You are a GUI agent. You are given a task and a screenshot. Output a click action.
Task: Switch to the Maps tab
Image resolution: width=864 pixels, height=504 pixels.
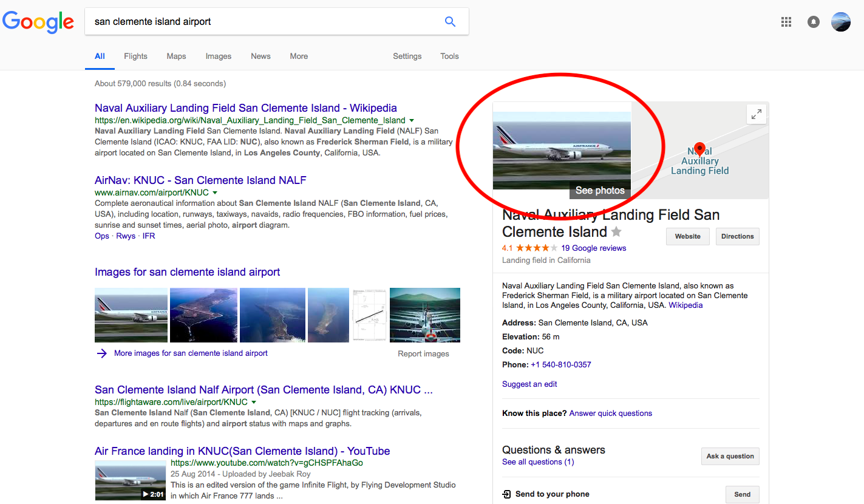click(x=176, y=56)
